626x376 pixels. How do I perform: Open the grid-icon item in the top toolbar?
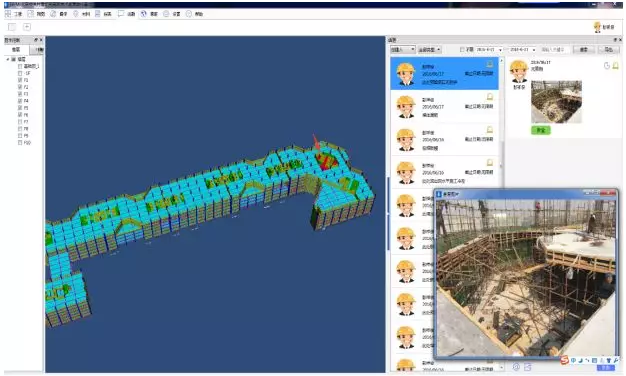(14, 14)
